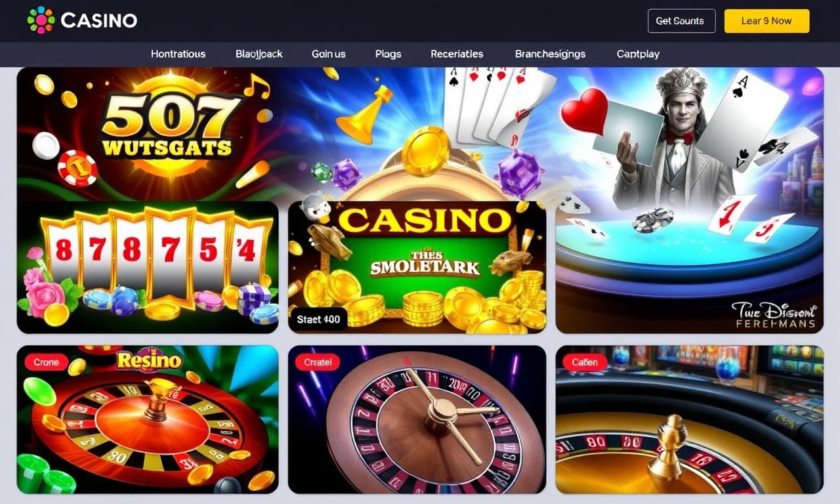The height and width of the screenshot is (504, 840).
Task: Click the red Craatel tag
Action: 318,362
